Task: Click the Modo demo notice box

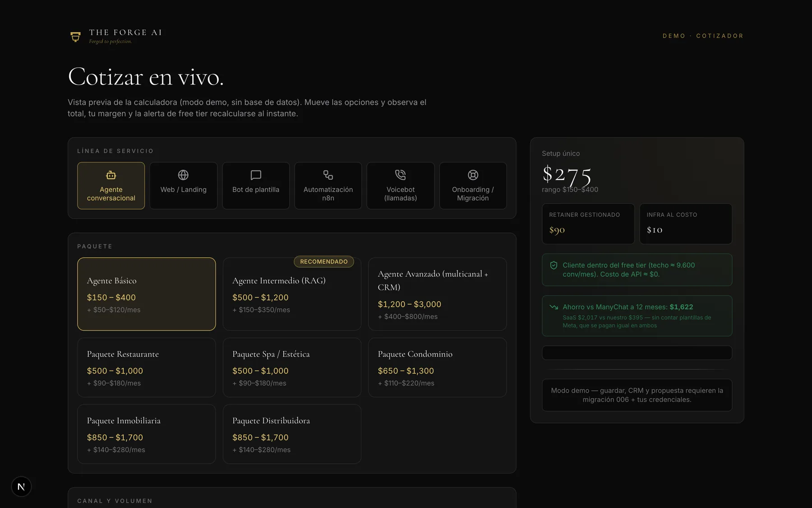Action: click(637, 395)
